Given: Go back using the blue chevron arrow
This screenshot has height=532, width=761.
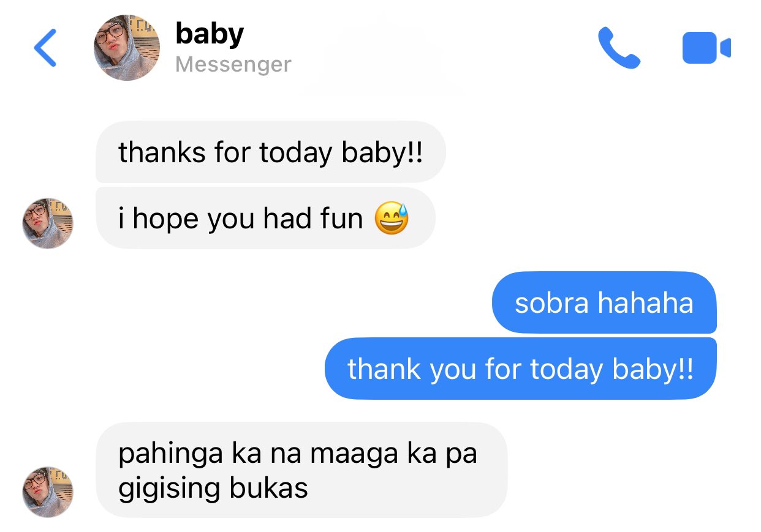Looking at the screenshot, I should (45, 48).
